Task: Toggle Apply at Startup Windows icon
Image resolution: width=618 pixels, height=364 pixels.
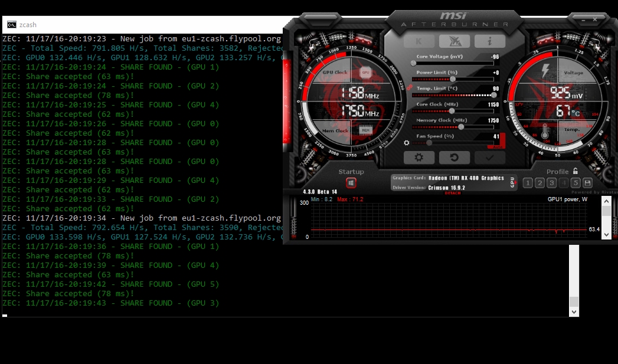Action: 351,183
